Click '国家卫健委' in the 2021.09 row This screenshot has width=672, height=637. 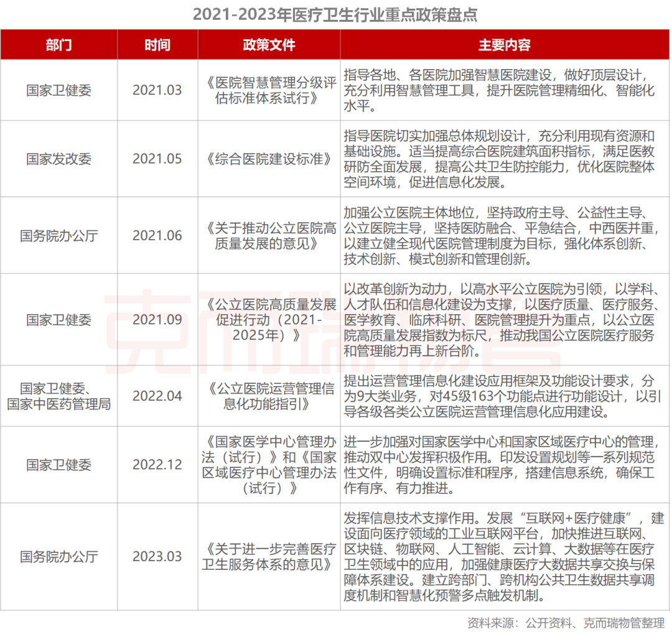58,320
